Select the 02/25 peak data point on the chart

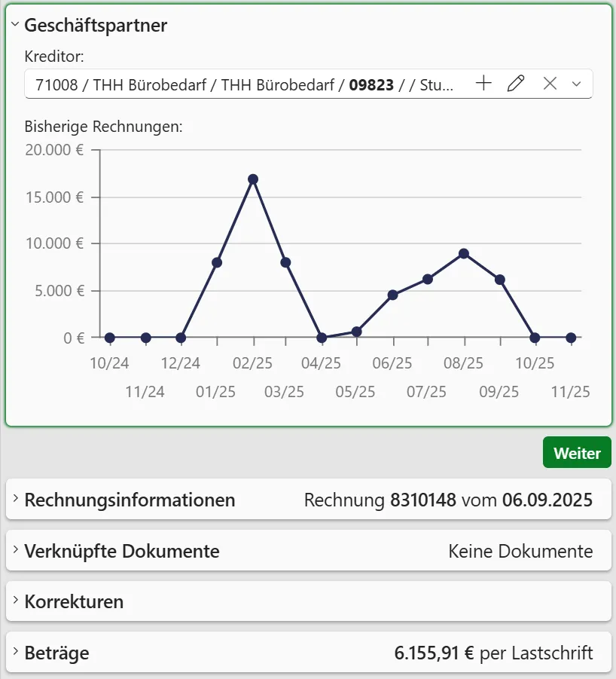(252, 179)
